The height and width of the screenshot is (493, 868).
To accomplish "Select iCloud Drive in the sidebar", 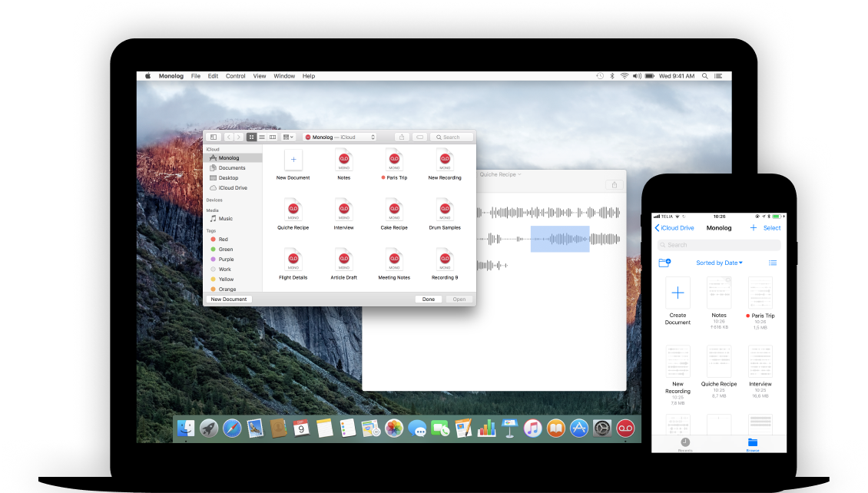I will [233, 187].
